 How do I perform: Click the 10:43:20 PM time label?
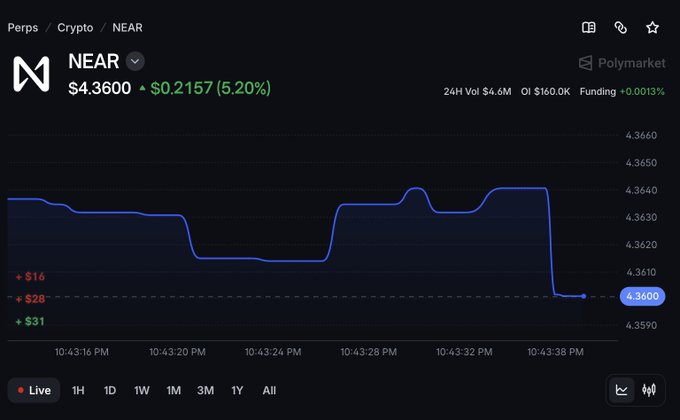tap(177, 352)
